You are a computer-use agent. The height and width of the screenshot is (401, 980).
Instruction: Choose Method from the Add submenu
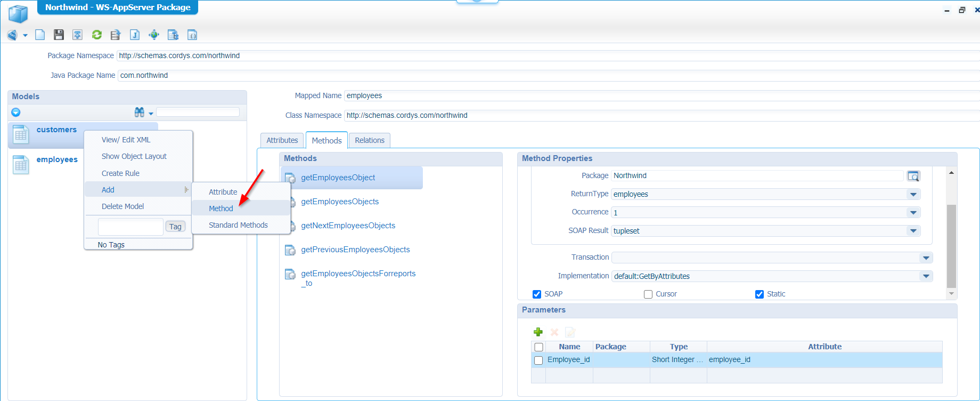(x=221, y=208)
